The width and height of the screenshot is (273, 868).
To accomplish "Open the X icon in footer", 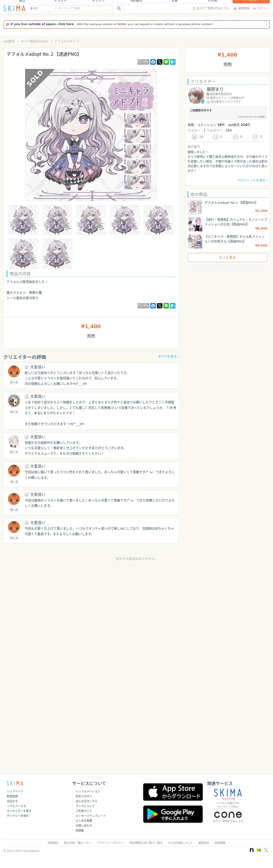I will click(266, 850).
